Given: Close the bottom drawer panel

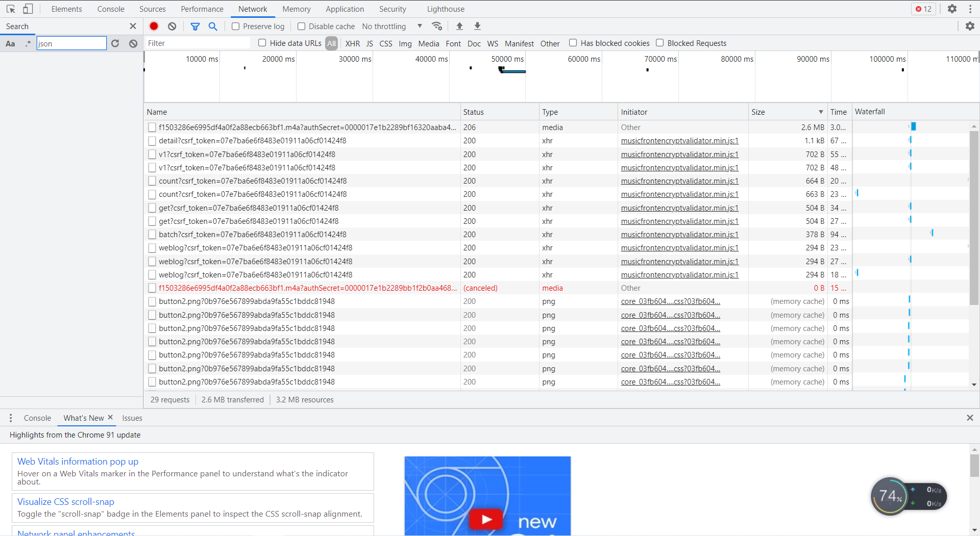Looking at the screenshot, I should 970,418.
